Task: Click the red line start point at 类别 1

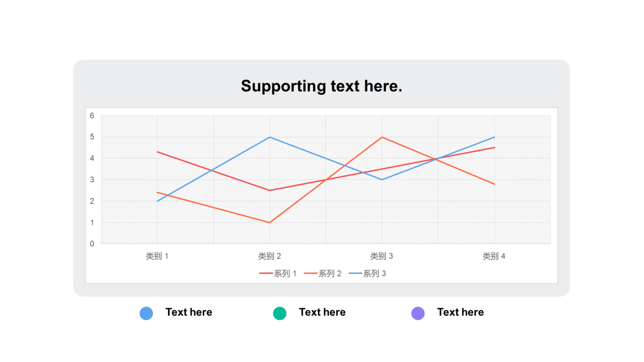Action: tap(157, 152)
